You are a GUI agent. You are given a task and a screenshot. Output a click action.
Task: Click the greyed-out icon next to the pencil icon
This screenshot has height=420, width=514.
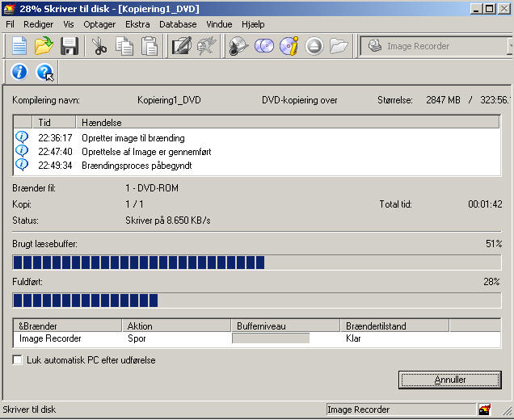click(x=206, y=45)
